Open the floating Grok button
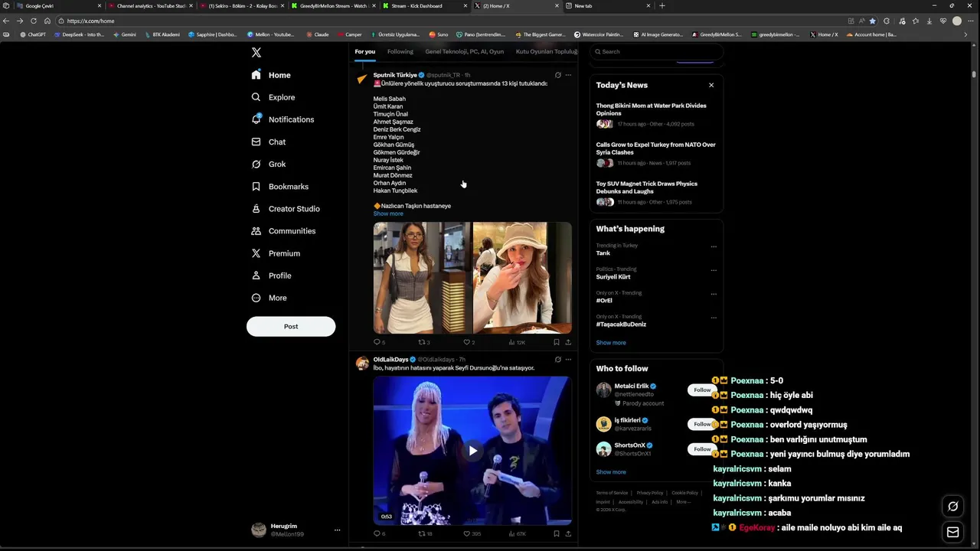Image resolution: width=980 pixels, height=551 pixels. (953, 506)
